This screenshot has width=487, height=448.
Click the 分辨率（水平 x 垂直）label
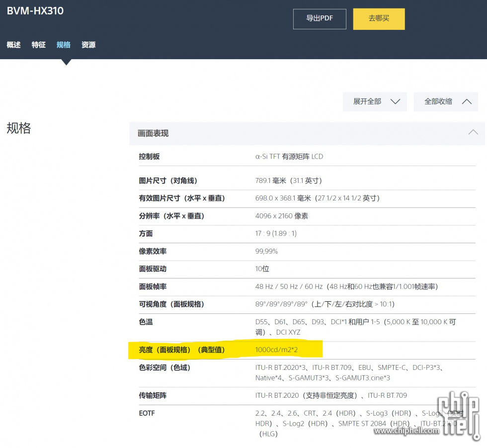tap(171, 216)
